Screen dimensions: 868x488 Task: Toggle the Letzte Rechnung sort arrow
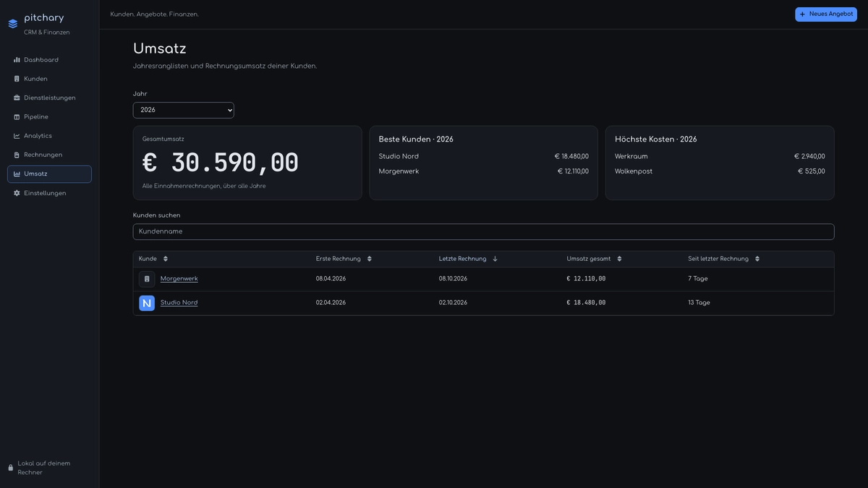[495, 259]
